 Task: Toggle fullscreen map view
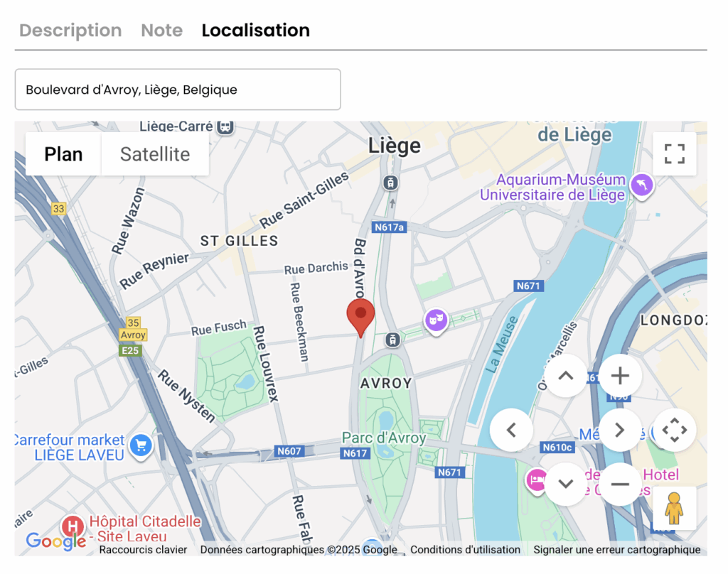point(674,154)
